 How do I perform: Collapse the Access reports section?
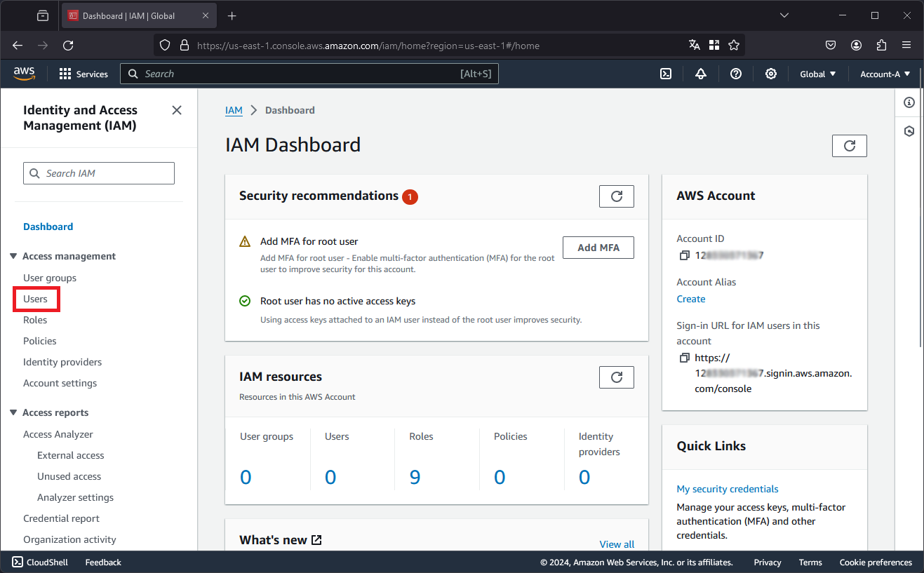[x=13, y=412]
